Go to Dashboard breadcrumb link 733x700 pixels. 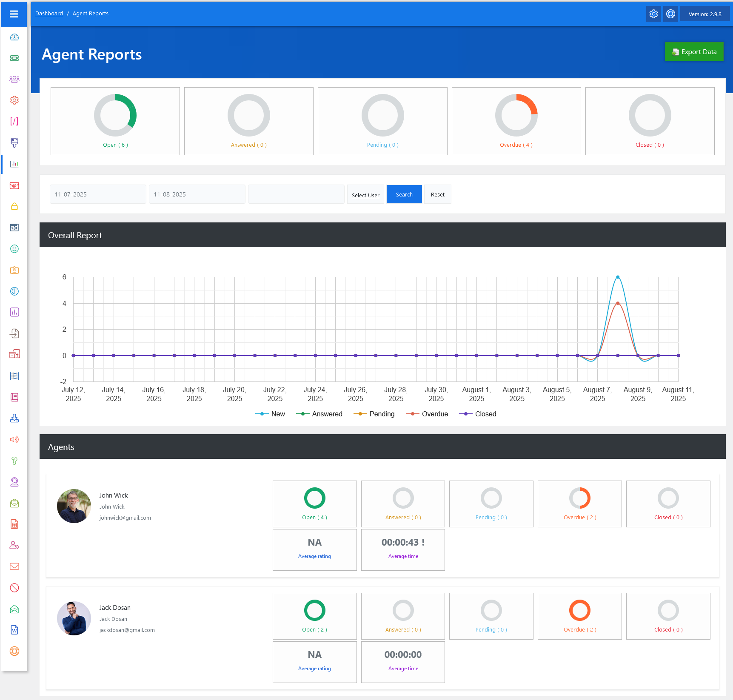point(49,14)
